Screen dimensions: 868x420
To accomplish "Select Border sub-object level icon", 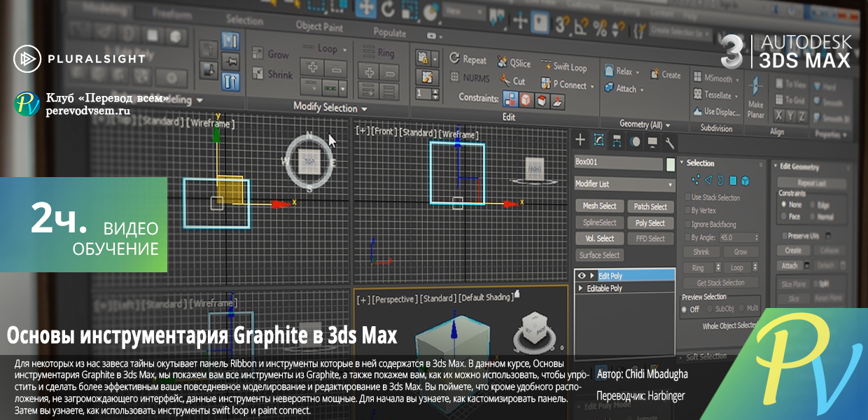I will [x=720, y=181].
